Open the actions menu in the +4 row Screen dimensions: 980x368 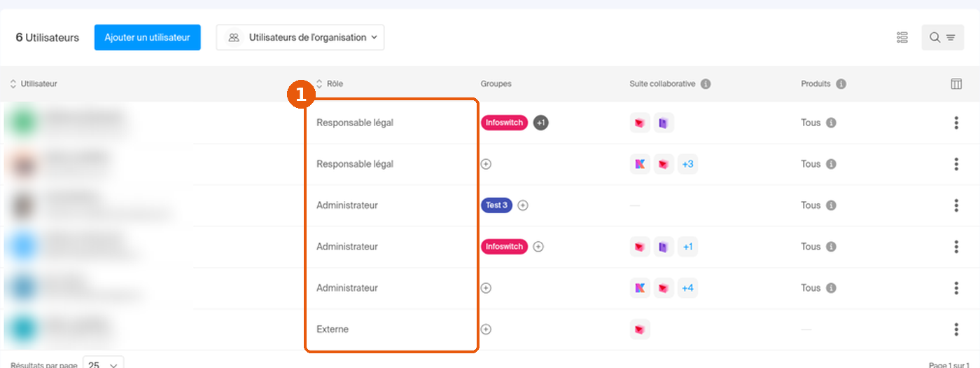point(956,288)
